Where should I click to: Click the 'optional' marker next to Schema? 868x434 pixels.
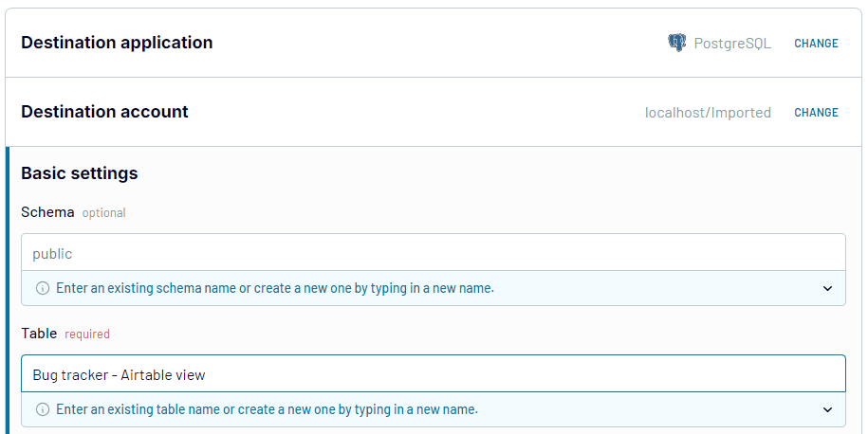[104, 213]
